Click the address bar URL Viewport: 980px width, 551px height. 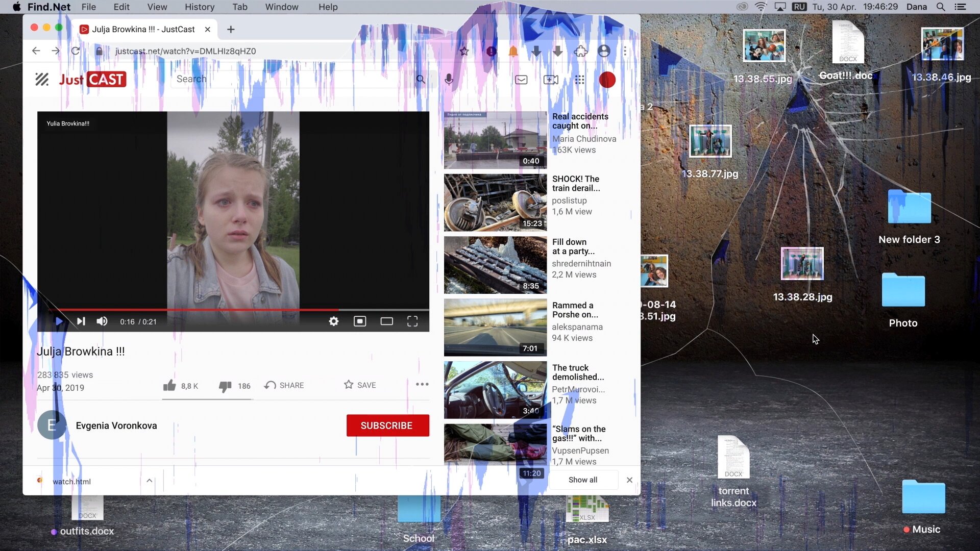[185, 51]
